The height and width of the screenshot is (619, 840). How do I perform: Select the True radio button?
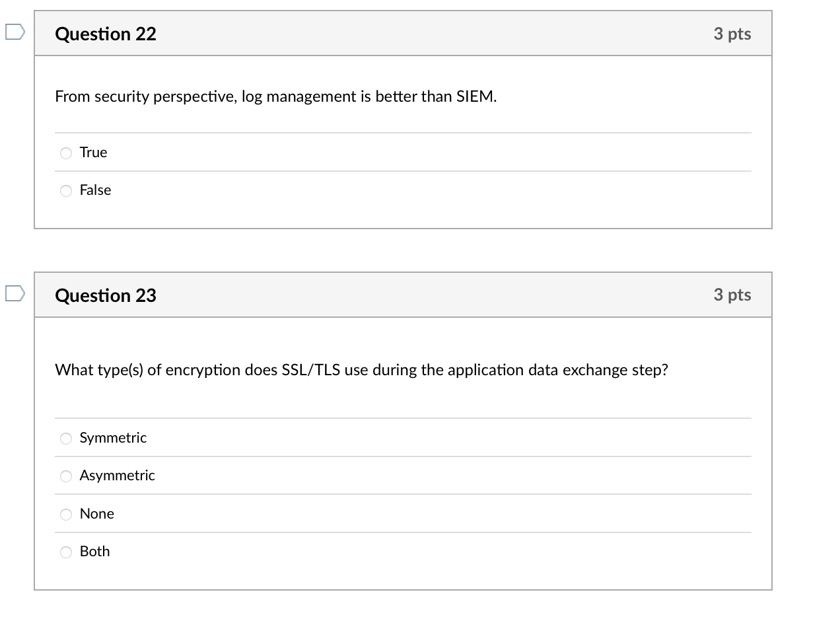(65, 153)
